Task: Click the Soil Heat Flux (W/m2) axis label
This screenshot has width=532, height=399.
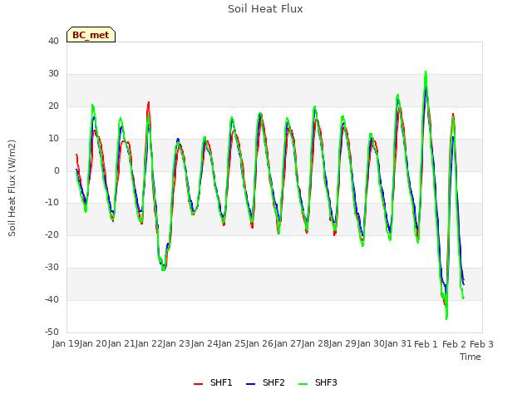Action: point(12,188)
